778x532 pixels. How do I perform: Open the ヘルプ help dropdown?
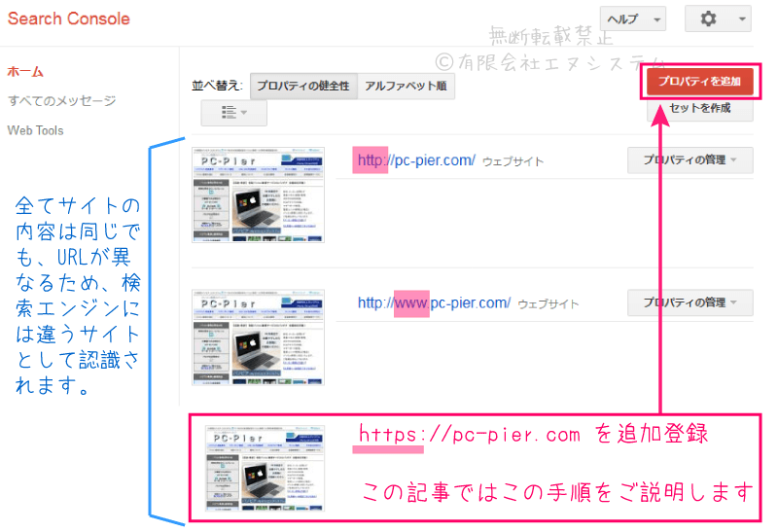point(633,19)
